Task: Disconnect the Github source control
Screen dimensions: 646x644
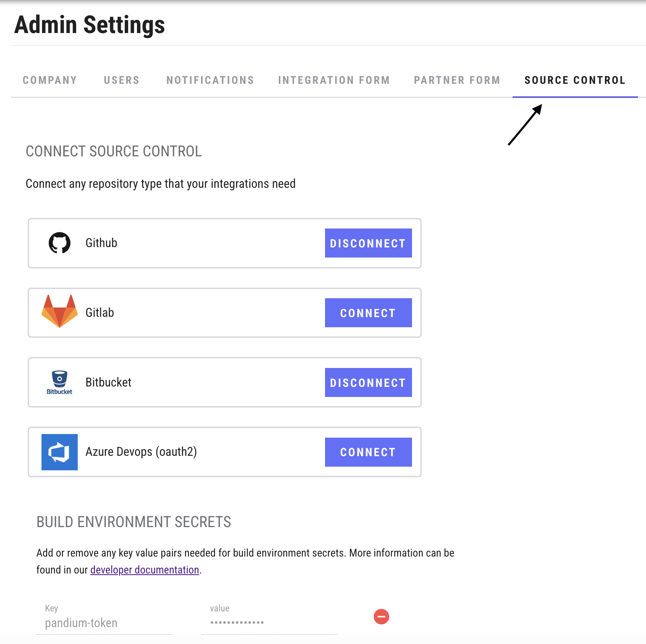Action: 368,243
